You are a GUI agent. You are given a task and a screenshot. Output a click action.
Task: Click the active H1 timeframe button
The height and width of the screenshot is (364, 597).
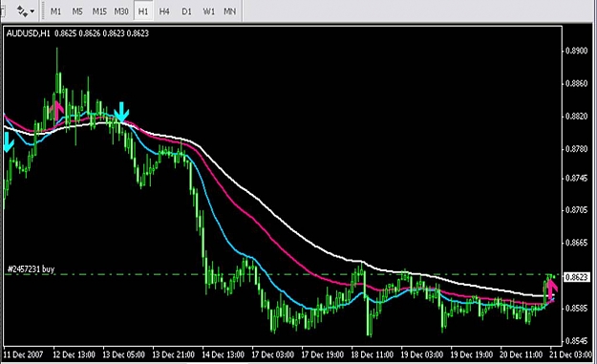143,11
